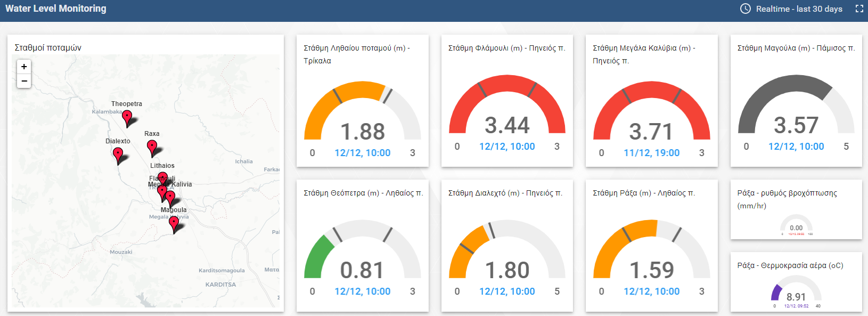Click the 0.00 rainfall rate reading
Viewport: 868px width, 316px height.
796,228
